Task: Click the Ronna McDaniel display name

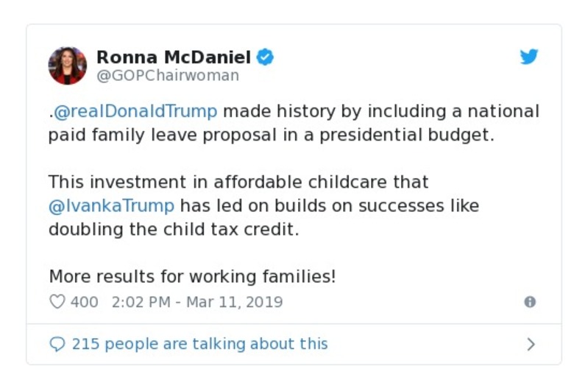Action: click(x=174, y=57)
